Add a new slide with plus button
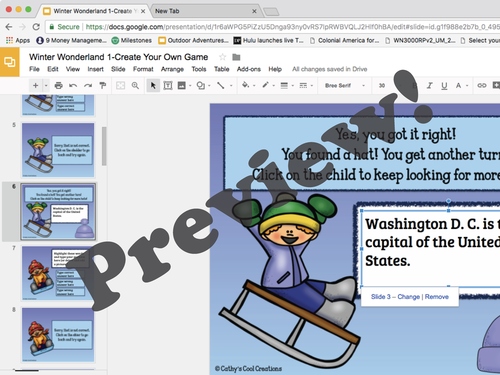This screenshot has width=500, height=375. 35,86
